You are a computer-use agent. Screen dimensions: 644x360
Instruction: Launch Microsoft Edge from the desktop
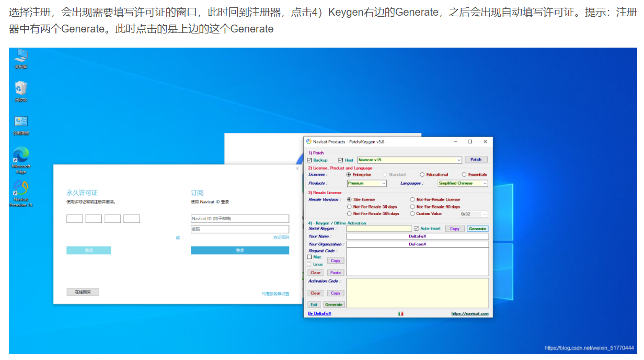21,160
